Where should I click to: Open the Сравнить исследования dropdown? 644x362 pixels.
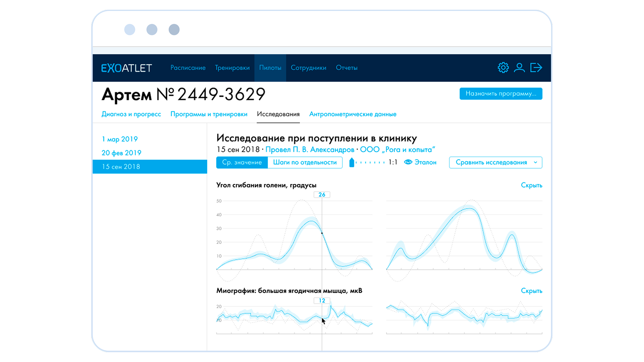(x=496, y=163)
